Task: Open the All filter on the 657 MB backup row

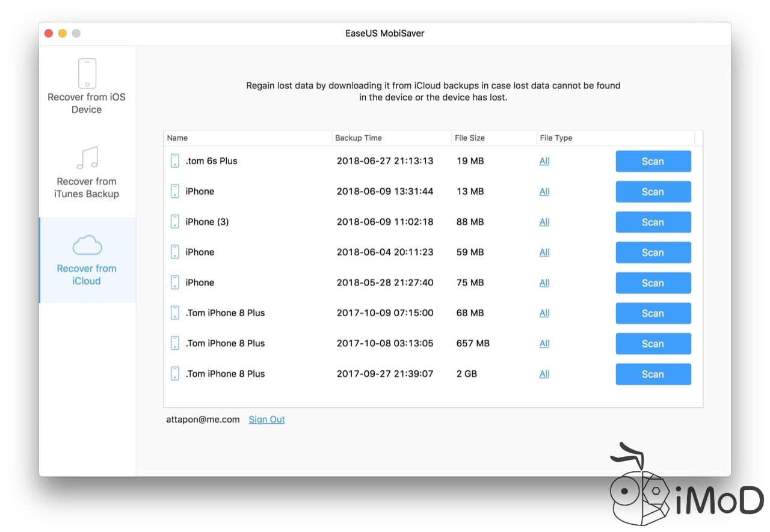Action: [x=544, y=343]
